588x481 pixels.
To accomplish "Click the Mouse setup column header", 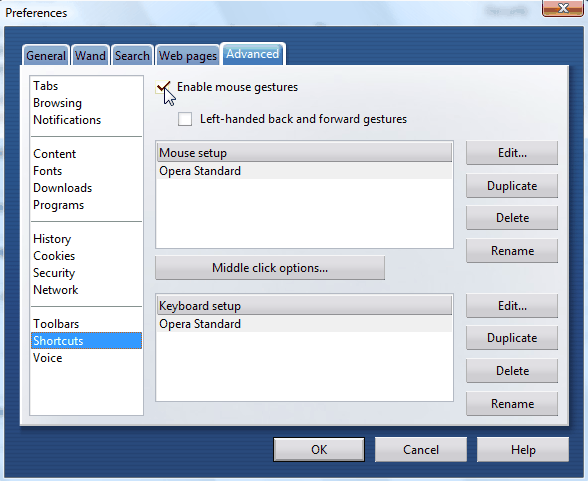I will 304,153.
